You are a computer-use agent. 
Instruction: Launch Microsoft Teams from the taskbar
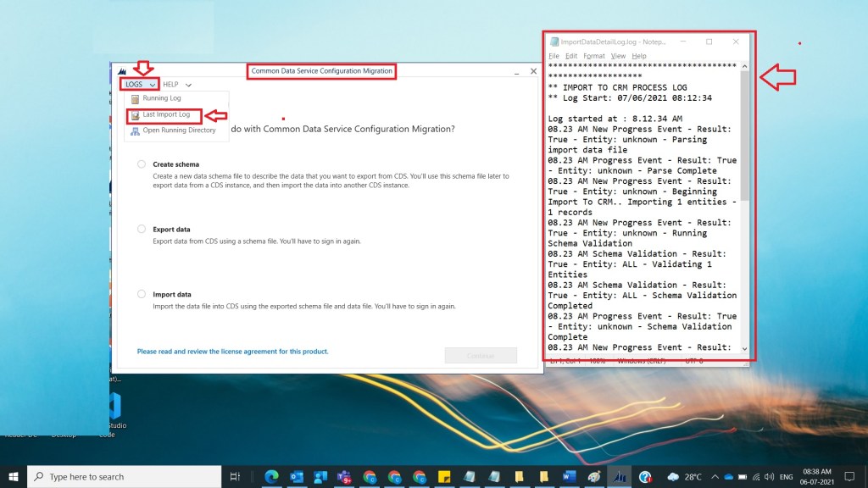(345, 476)
